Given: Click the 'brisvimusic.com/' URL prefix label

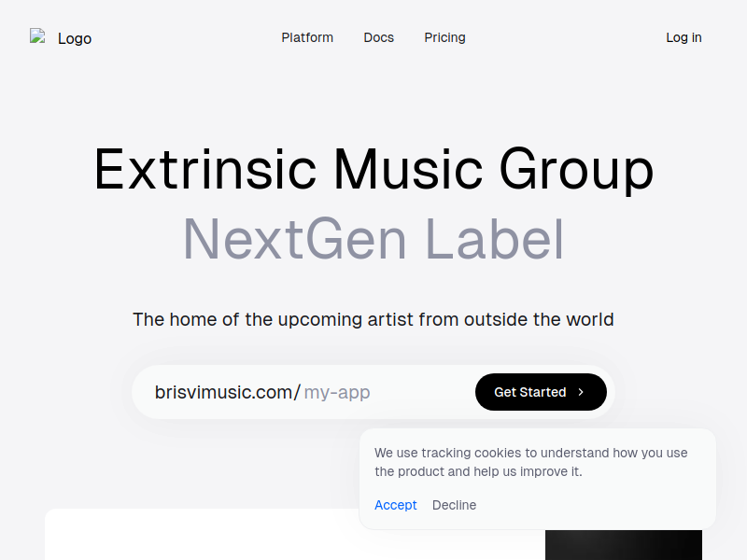Looking at the screenshot, I should click(228, 392).
